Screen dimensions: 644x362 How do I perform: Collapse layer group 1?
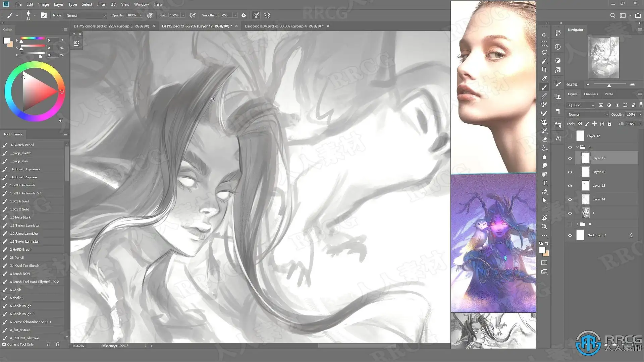click(578, 147)
